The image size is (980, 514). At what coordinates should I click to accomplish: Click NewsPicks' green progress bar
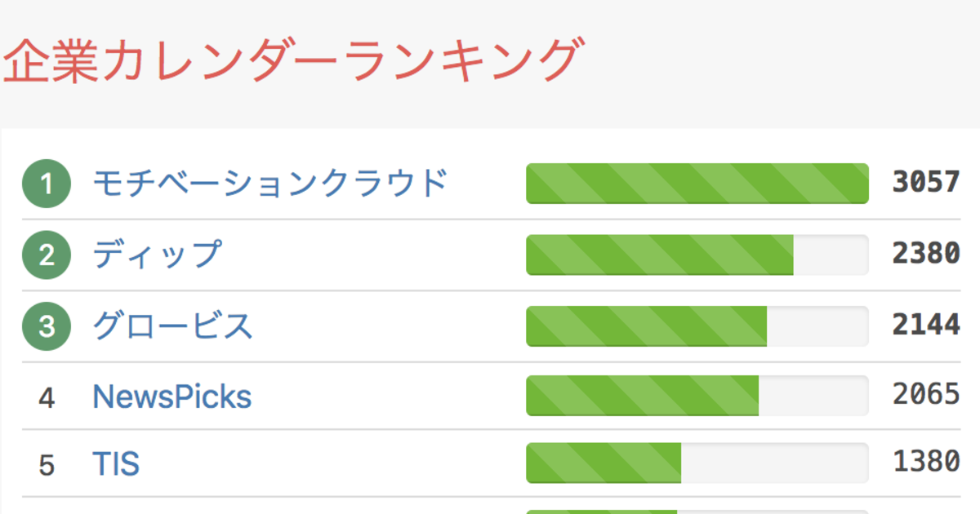point(643,396)
